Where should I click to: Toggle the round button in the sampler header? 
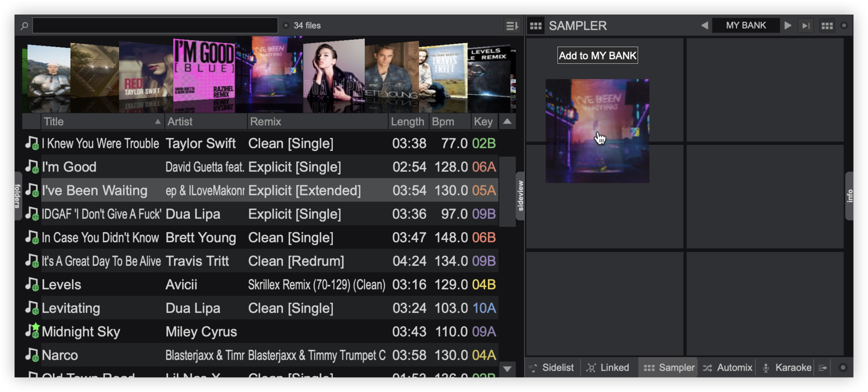tap(844, 26)
